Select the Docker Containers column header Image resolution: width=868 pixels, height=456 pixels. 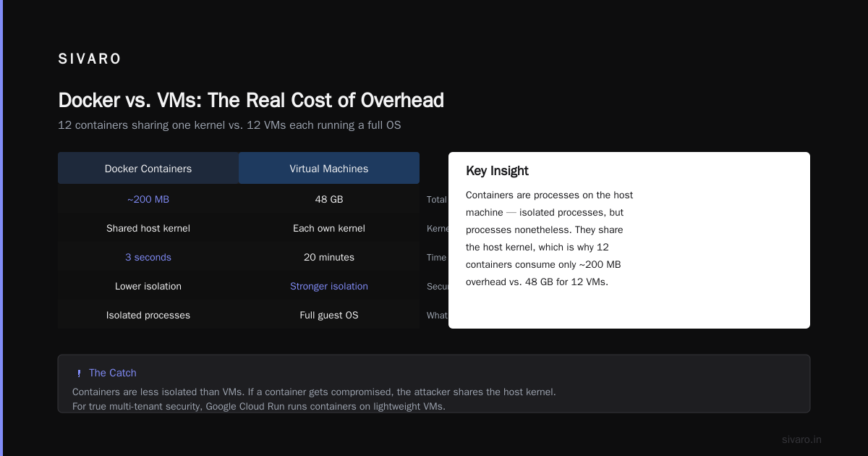click(148, 168)
